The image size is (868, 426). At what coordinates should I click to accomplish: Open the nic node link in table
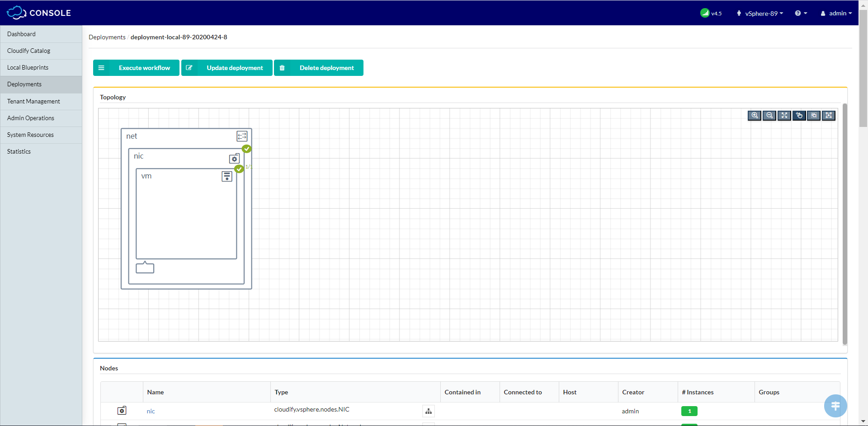click(x=151, y=411)
